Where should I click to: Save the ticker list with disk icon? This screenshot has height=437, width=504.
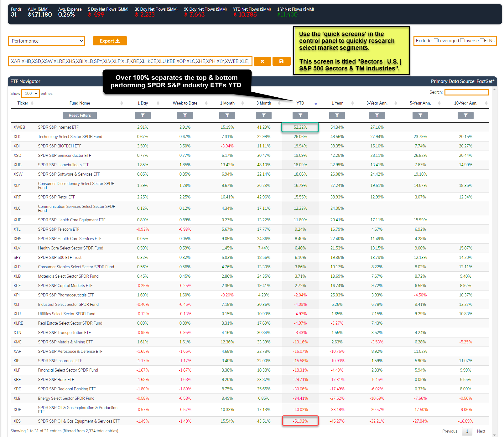tap(281, 61)
